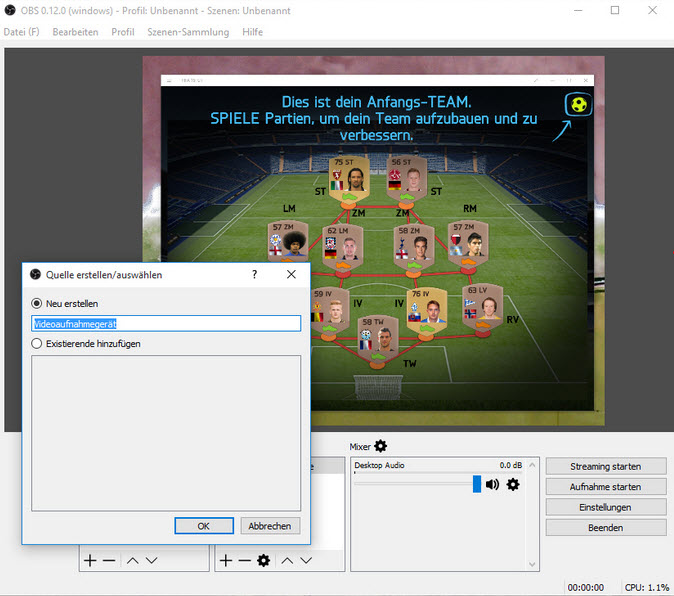Click the Videoaufnahmegerät name input field
The image size is (674, 596).
(x=166, y=324)
